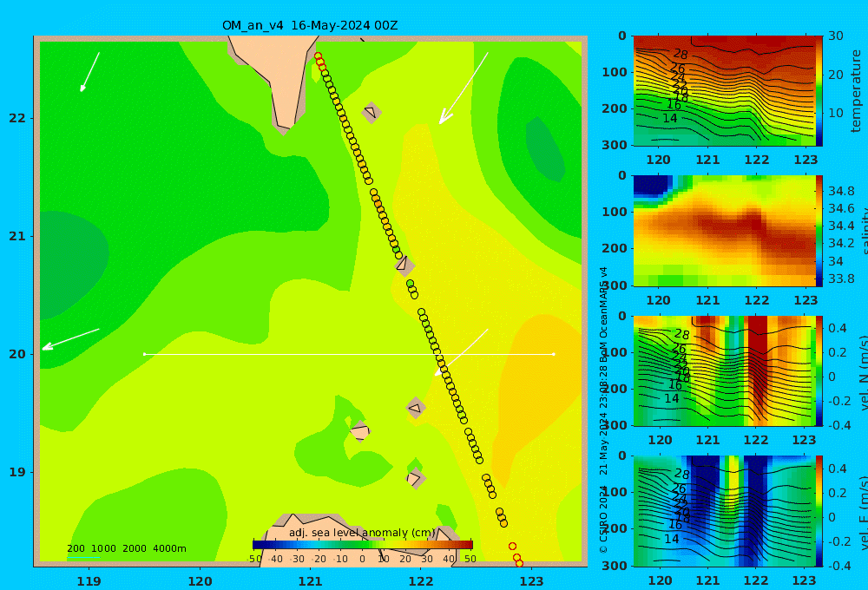Click the 200 1000 2000 4000m depth legend

tap(127, 548)
